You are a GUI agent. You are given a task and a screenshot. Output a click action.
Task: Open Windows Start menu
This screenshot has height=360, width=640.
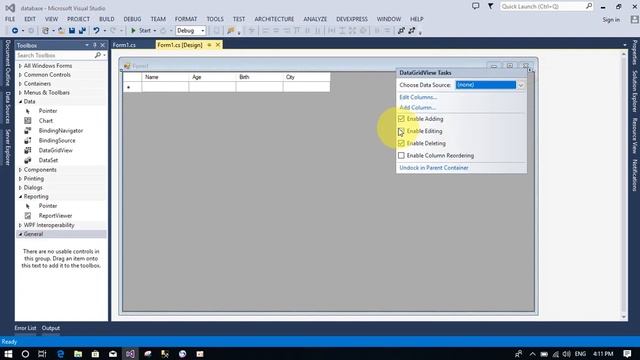point(8,354)
